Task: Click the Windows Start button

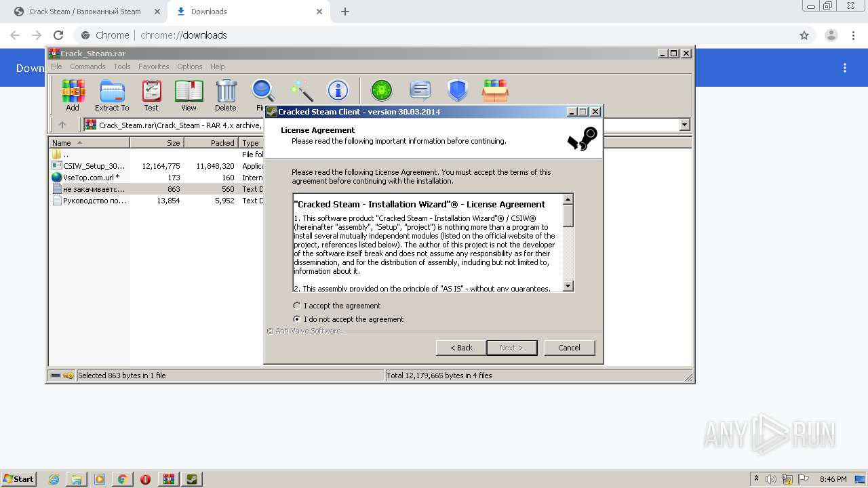Action: pyautogui.click(x=19, y=479)
